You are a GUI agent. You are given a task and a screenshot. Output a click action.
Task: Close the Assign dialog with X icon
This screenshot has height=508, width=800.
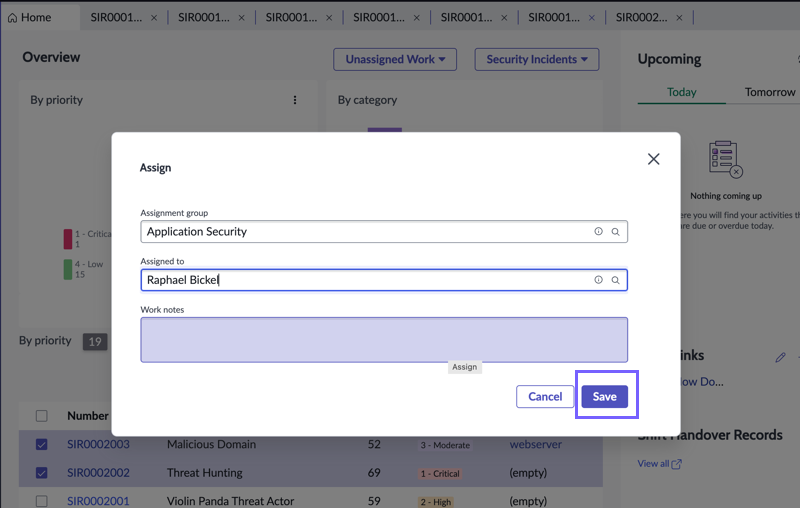654,159
